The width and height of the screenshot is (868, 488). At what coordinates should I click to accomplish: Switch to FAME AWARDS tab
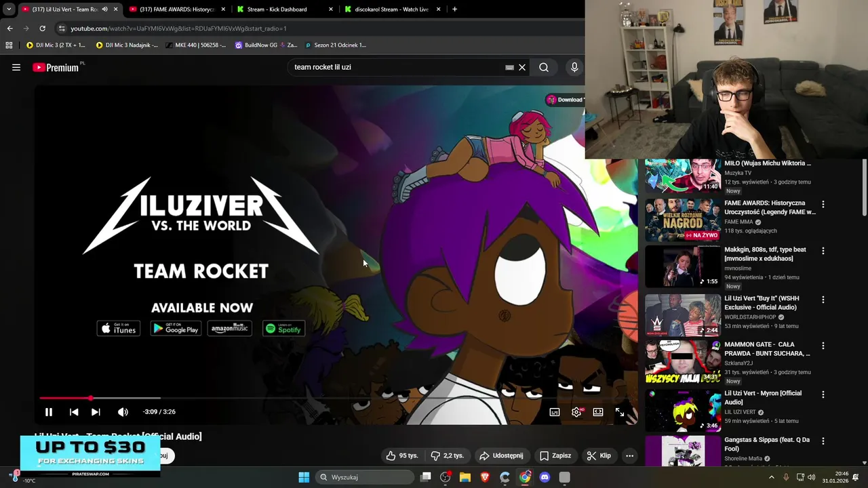[176, 9]
